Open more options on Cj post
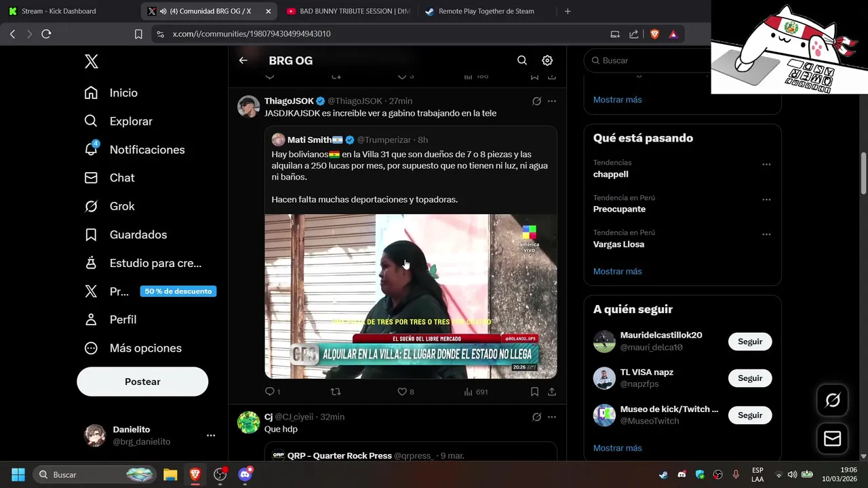 pyautogui.click(x=552, y=417)
